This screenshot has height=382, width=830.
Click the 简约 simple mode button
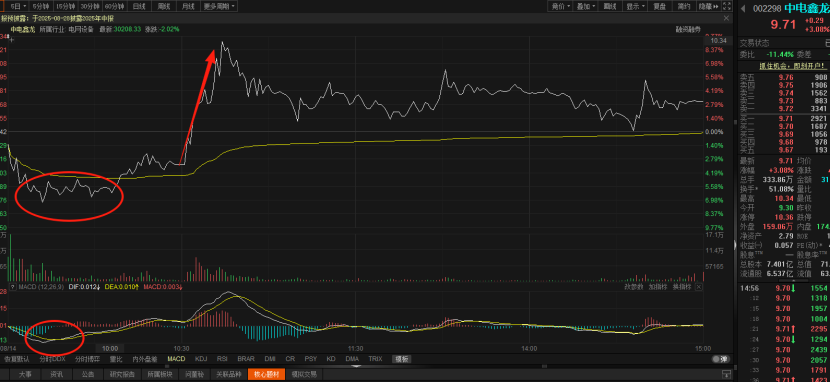[684, 6]
